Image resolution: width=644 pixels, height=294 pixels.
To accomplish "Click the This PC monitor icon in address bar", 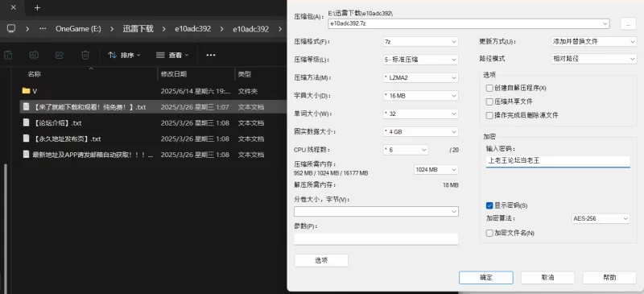I will pyautogui.click(x=11, y=29).
